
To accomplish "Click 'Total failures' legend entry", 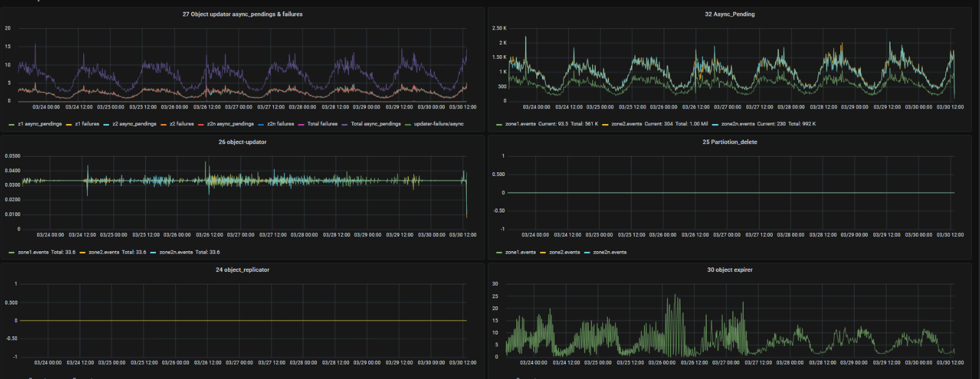I will coord(323,124).
